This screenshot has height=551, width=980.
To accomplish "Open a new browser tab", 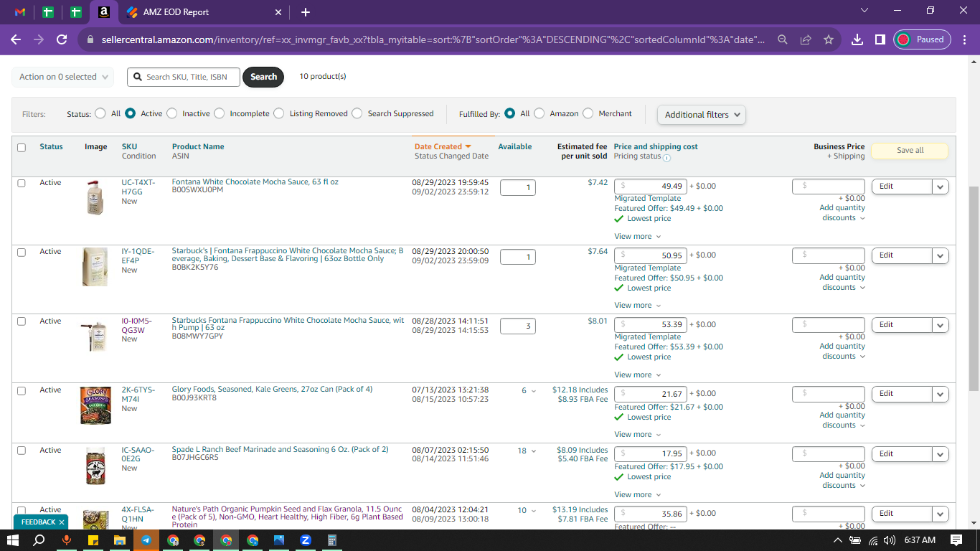I will (306, 12).
